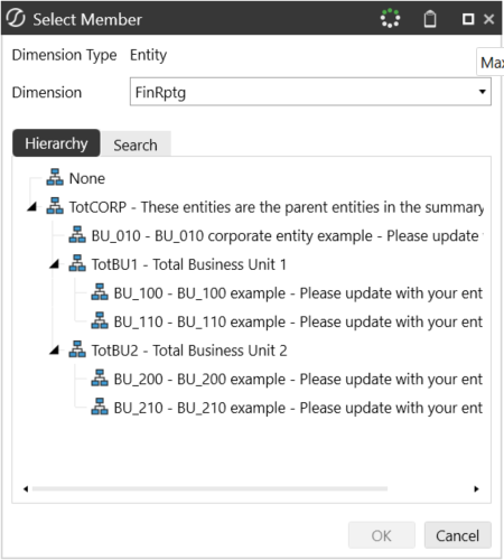Click the entity icon next to TotCORP
This screenshot has height=560, width=504.
click(x=55, y=206)
